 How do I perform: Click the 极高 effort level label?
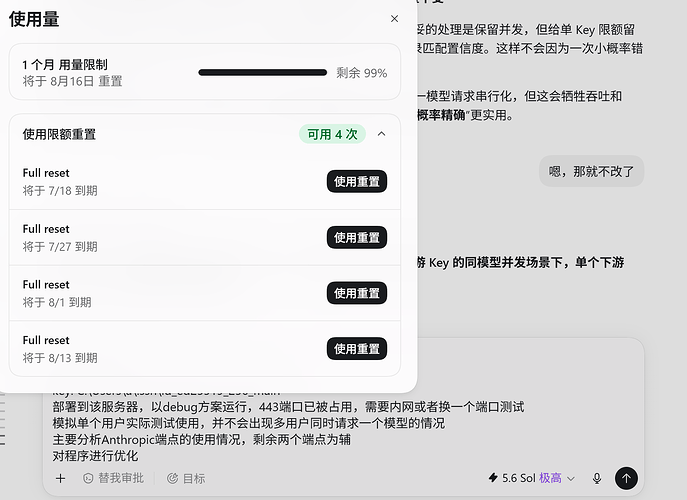pos(550,478)
